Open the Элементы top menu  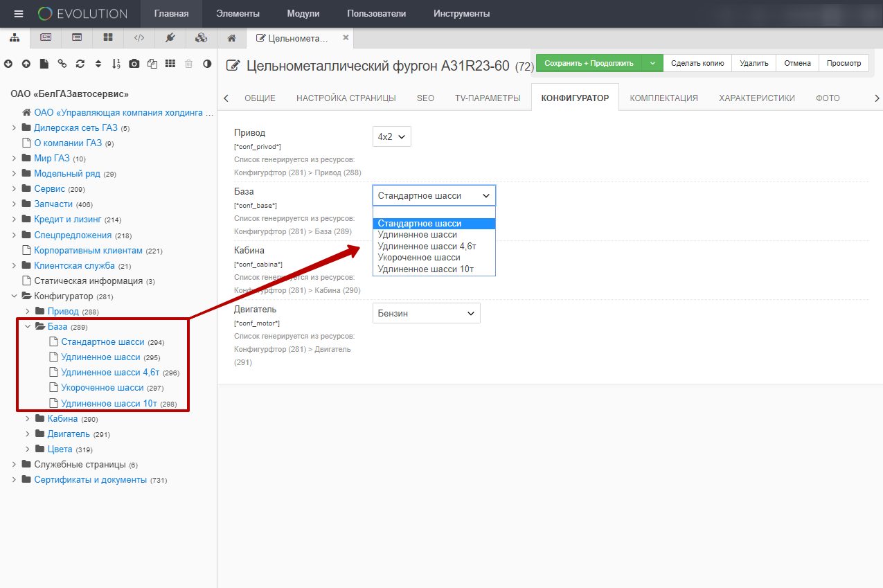(238, 14)
